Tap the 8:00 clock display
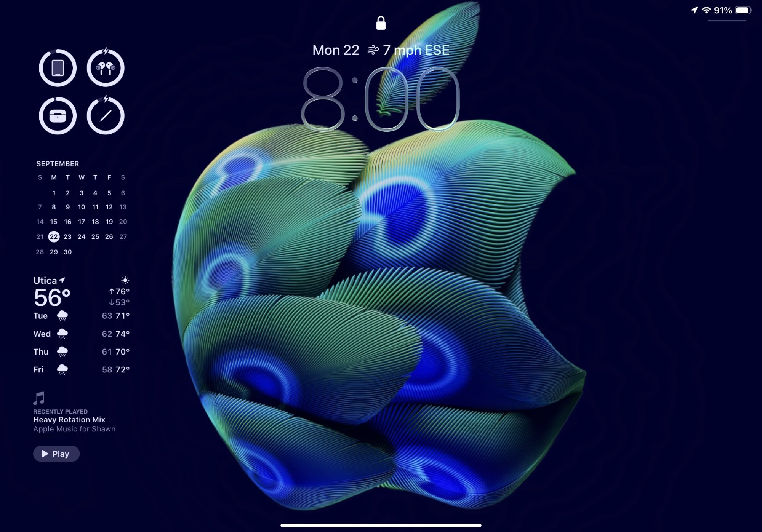 tap(381, 99)
